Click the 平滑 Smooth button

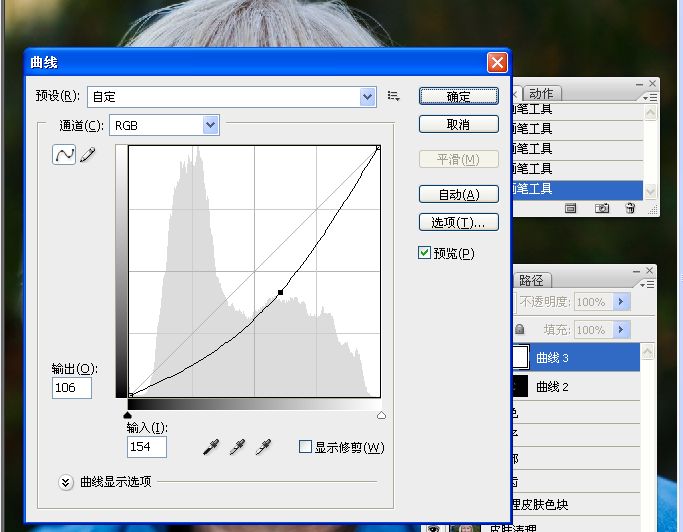[459, 159]
